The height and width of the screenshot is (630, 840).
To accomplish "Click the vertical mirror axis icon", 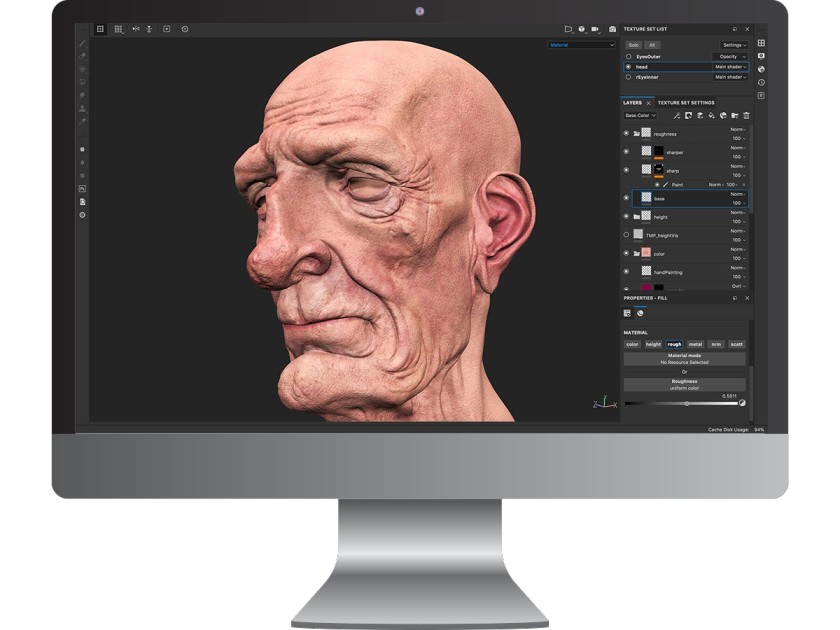I will click(149, 29).
